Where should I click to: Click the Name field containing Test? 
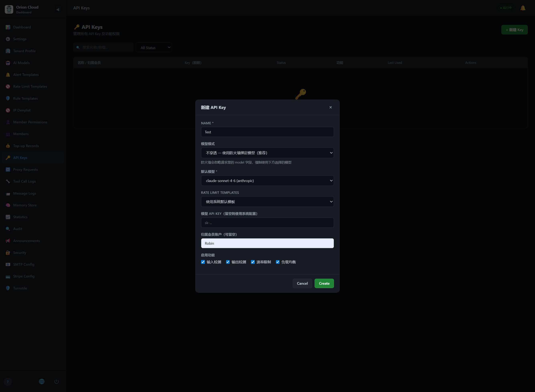267,132
